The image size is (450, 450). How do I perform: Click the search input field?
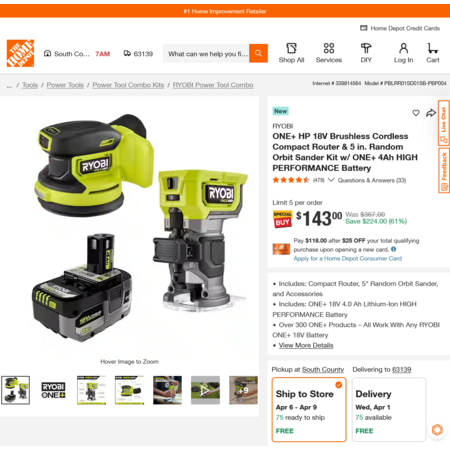206,53
